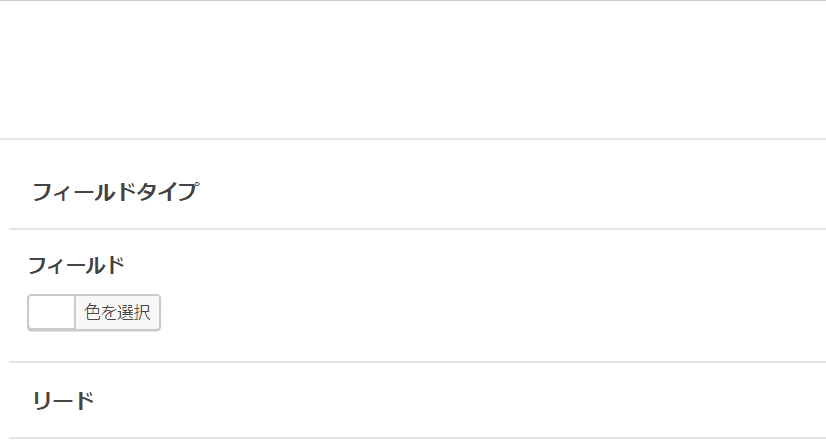Click the white color swatch under フィールド
Screen dimensions: 826x447
51,313
